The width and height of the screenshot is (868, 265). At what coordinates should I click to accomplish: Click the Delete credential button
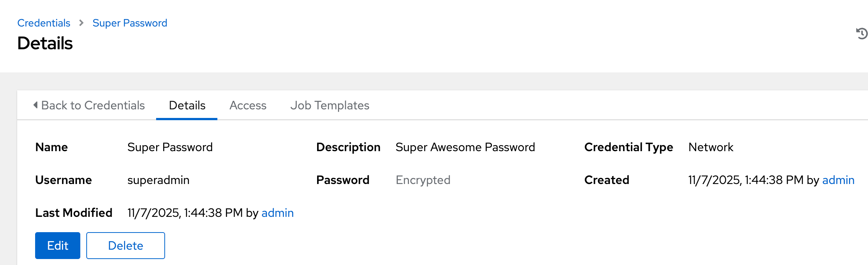[125, 246]
